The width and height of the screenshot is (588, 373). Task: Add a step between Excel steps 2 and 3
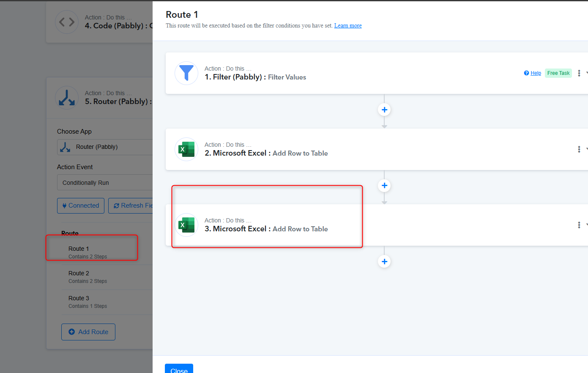point(384,186)
